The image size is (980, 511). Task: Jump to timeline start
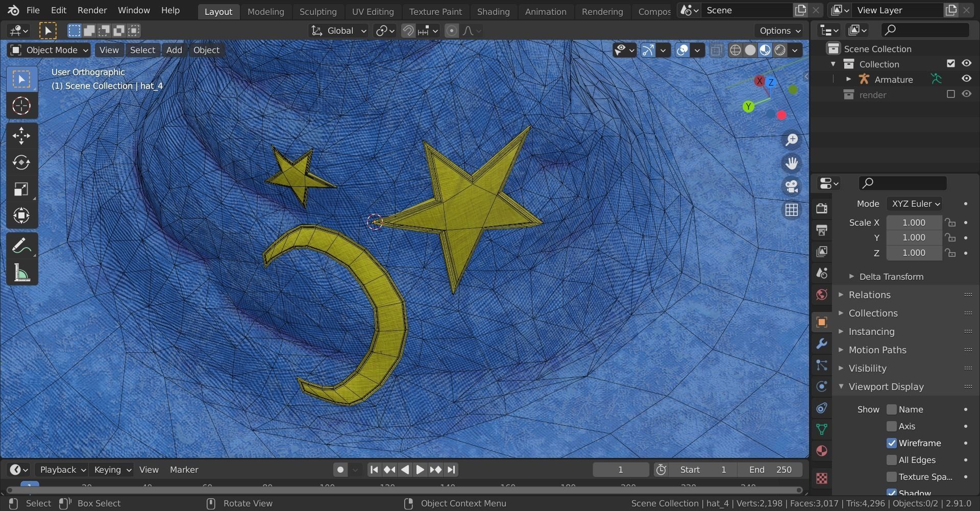pos(374,470)
